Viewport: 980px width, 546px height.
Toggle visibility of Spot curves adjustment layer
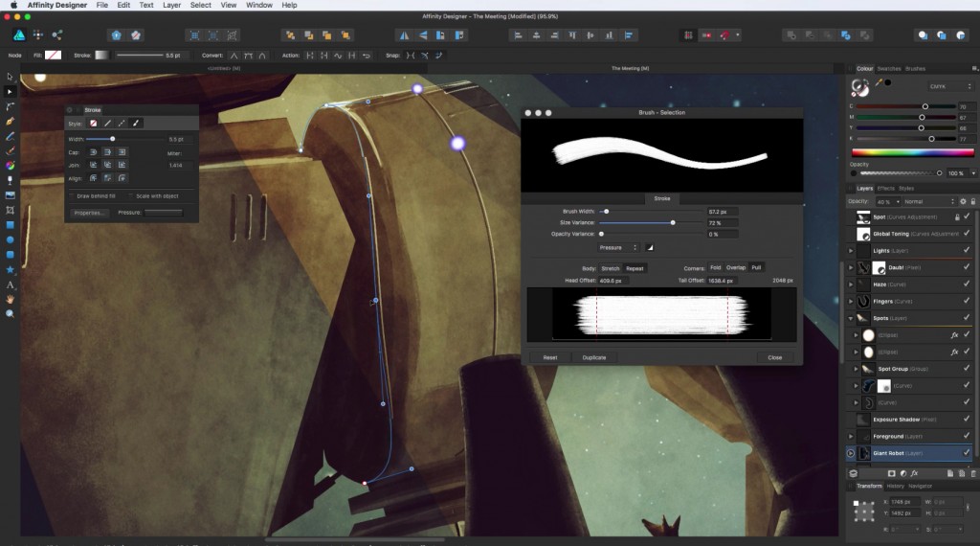(967, 216)
